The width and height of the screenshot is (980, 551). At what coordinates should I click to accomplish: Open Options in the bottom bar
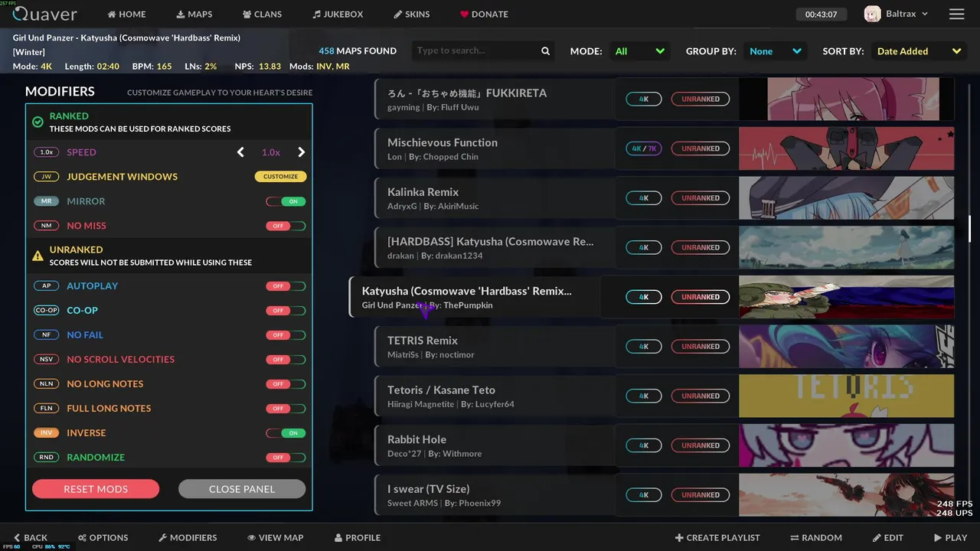click(103, 538)
